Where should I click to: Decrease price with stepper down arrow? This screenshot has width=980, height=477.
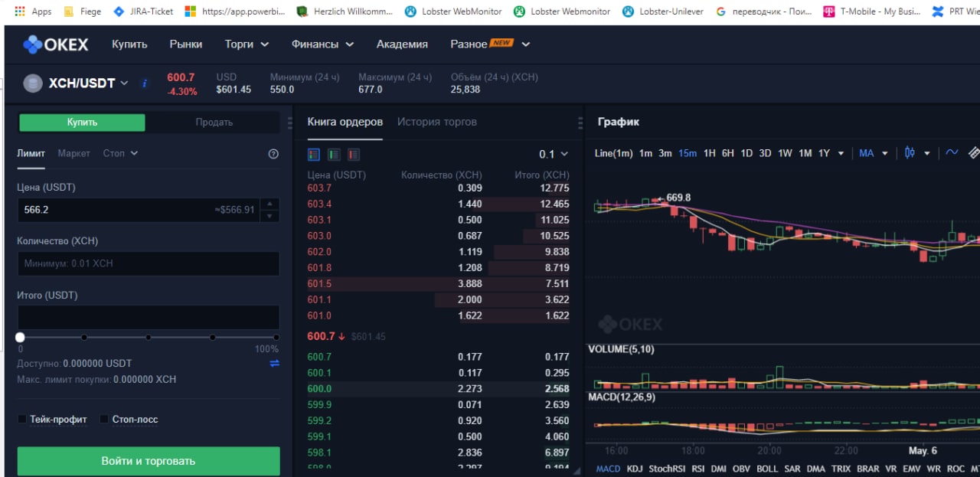click(269, 216)
